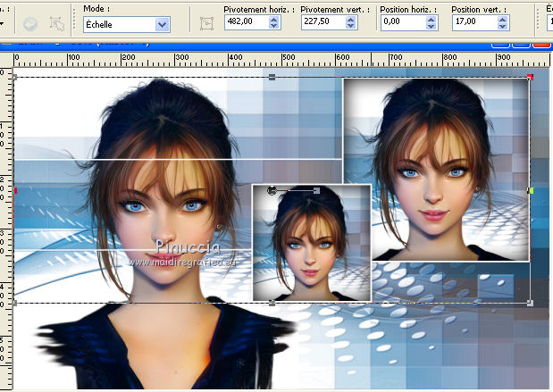Increase Pivotement vert. with up arrow
553x392 pixels.
coord(350,19)
